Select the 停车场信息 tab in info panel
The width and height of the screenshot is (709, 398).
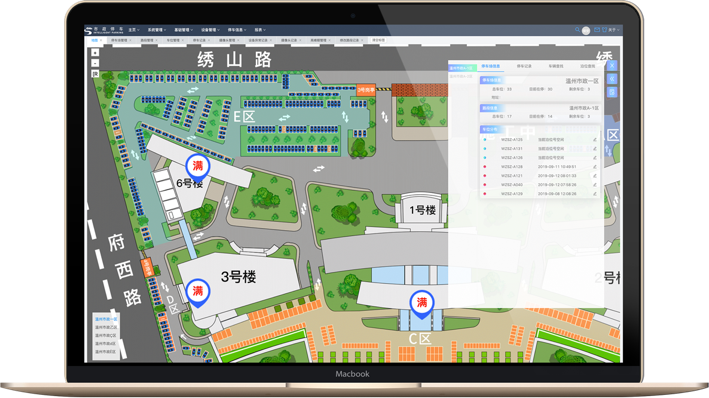pos(491,66)
